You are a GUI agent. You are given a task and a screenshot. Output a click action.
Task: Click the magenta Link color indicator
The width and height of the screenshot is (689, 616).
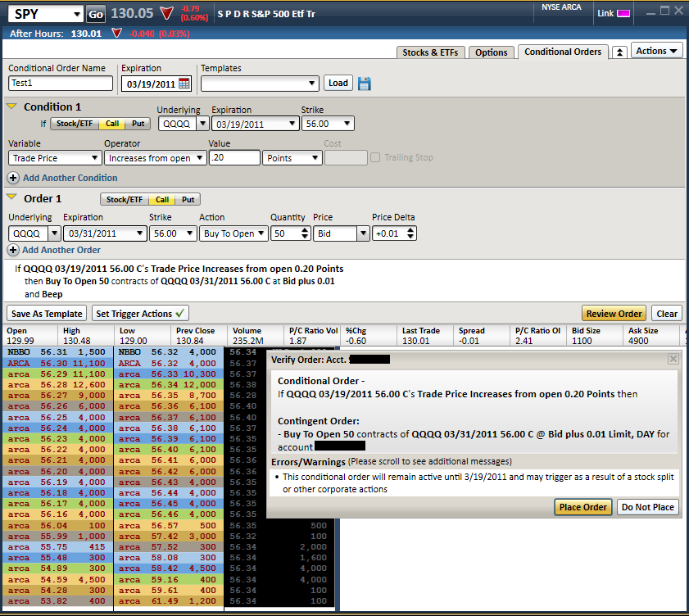(623, 14)
